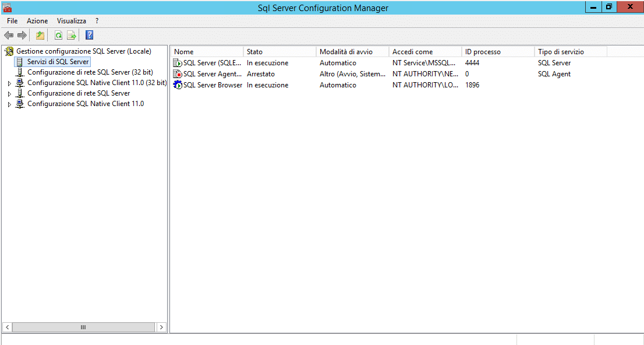This screenshot has height=345, width=644.
Task: Select Gestione configurazione SQL Server (Locale)
Action: [84, 51]
